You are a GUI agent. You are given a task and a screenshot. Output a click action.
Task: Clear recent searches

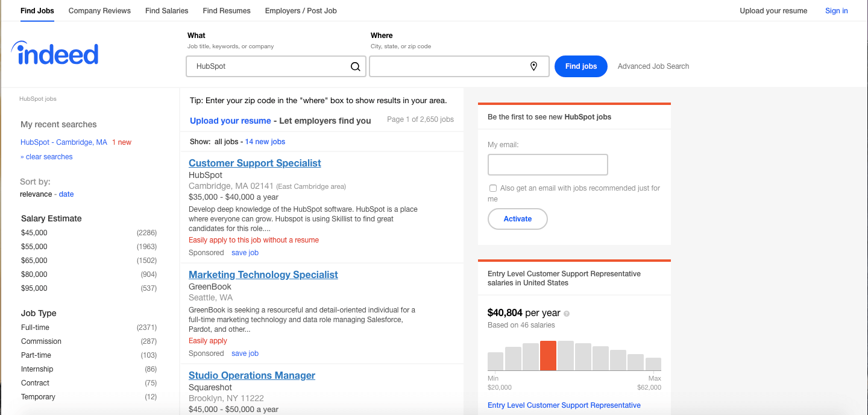(46, 157)
